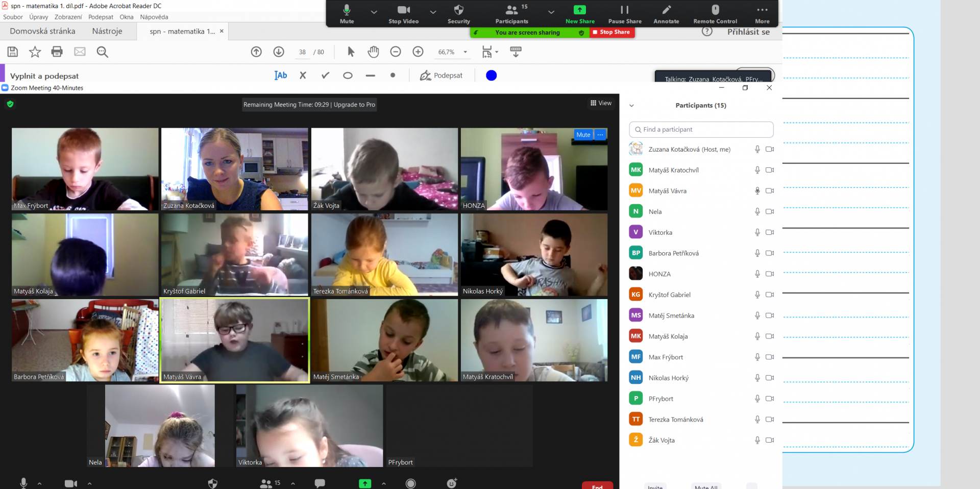Choose the check mark fill tool
The height and width of the screenshot is (489, 980).
pos(325,76)
